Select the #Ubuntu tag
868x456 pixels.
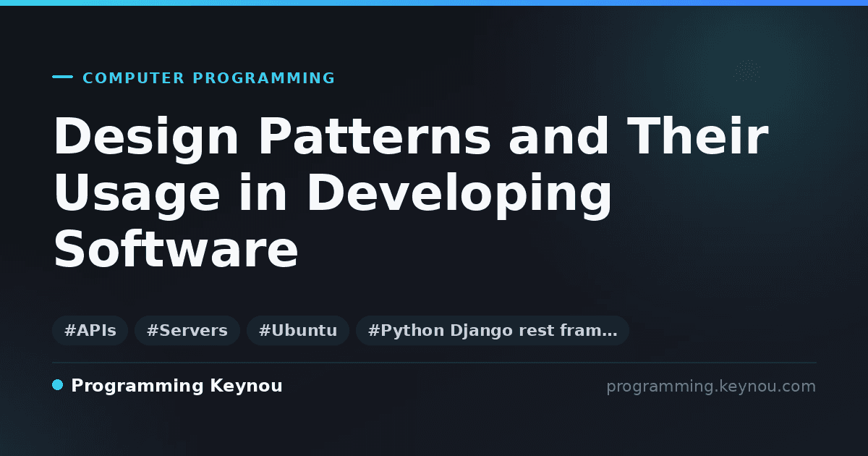click(298, 331)
